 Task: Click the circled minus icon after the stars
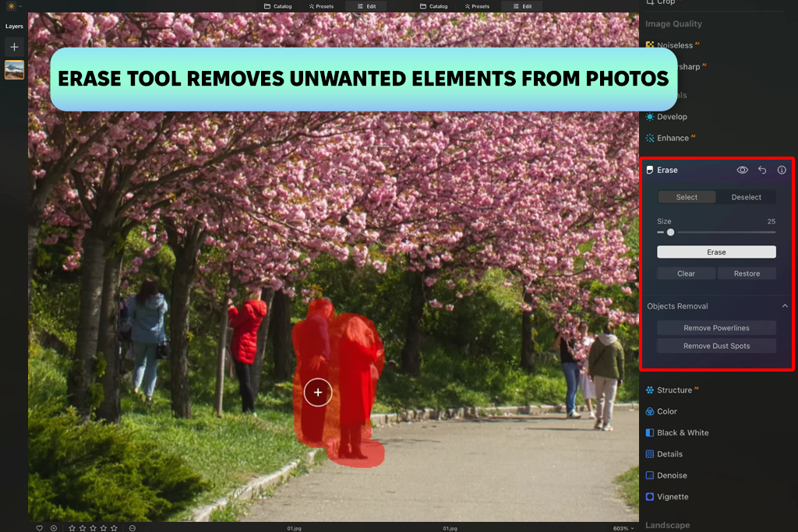click(x=132, y=528)
